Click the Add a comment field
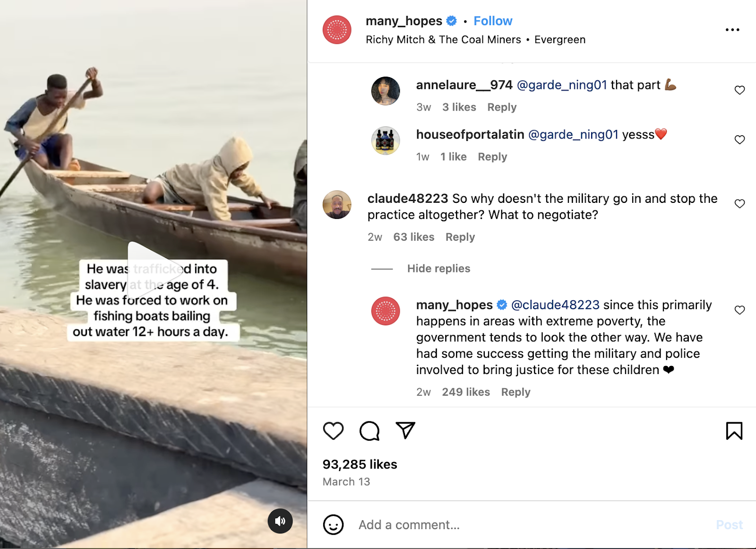 click(520, 525)
